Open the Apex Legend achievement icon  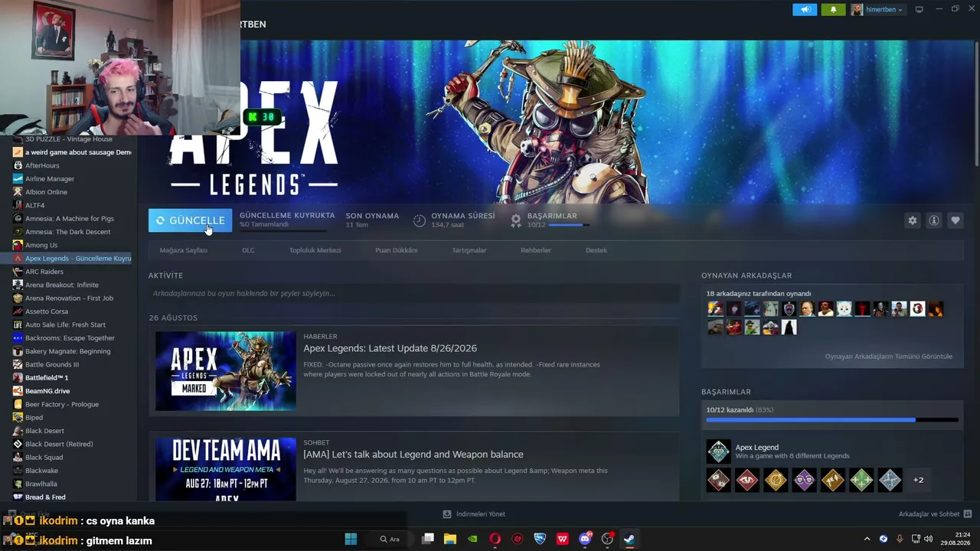[718, 452]
